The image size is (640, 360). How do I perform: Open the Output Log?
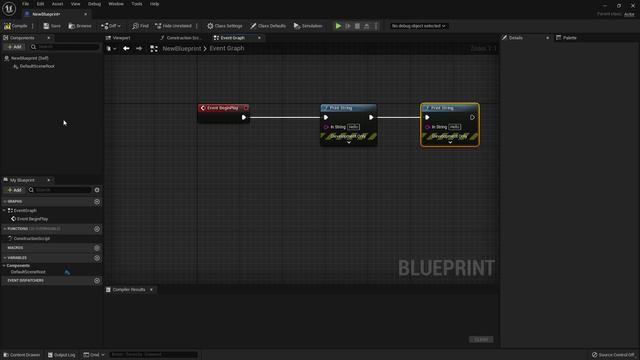pyautogui.click(x=62, y=355)
